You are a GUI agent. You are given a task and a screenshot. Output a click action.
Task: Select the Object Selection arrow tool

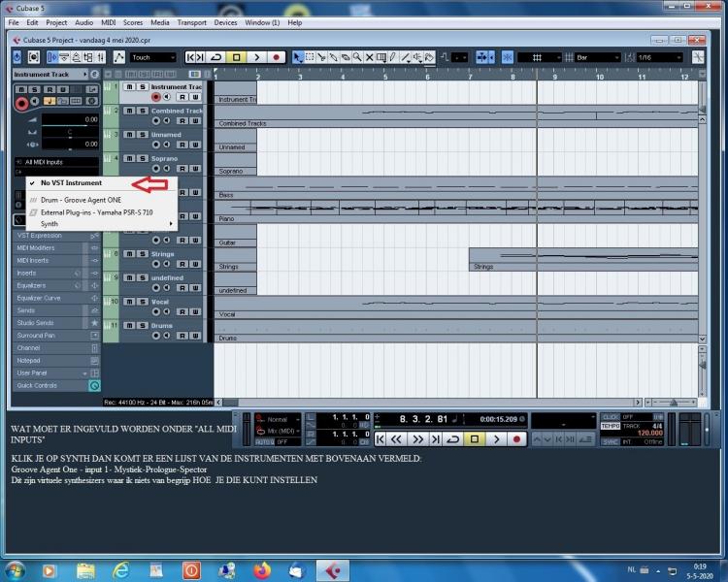pos(297,57)
